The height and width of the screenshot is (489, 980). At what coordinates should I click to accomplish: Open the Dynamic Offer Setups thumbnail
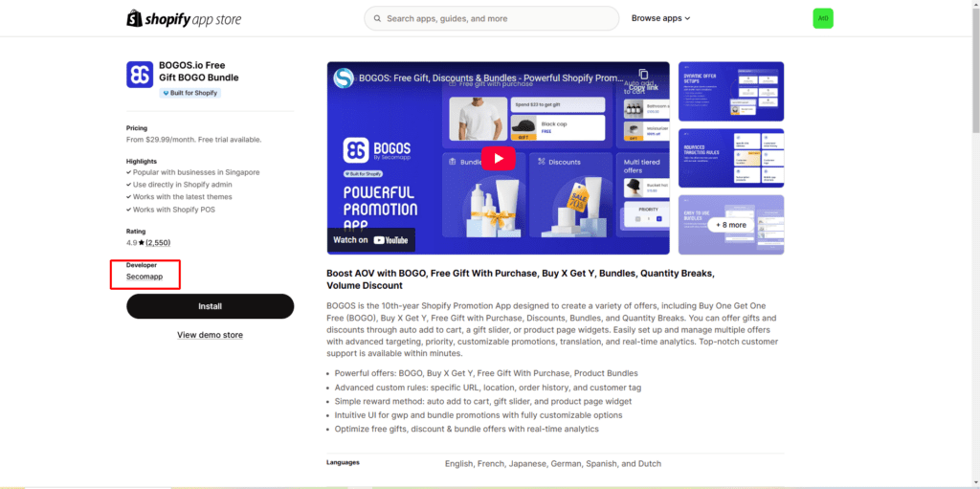(x=731, y=92)
